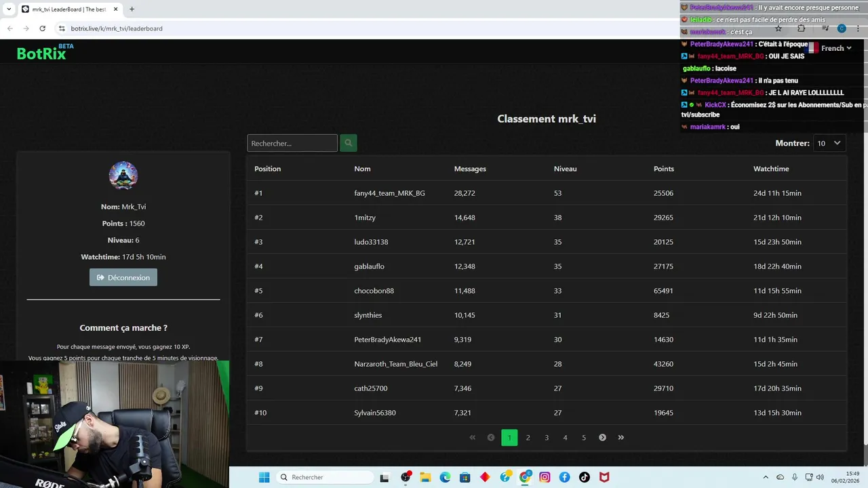Image resolution: width=868 pixels, height=488 pixels.
Task: Click the first-page double arrow in pagination
Action: (x=473, y=437)
